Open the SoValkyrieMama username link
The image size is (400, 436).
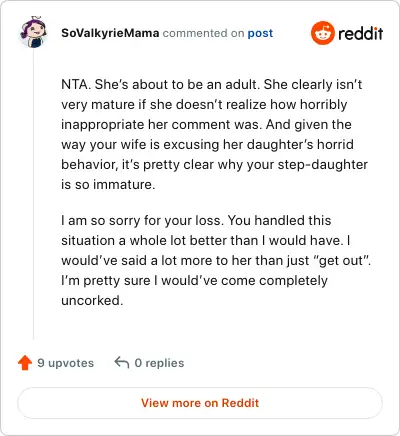pos(110,33)
